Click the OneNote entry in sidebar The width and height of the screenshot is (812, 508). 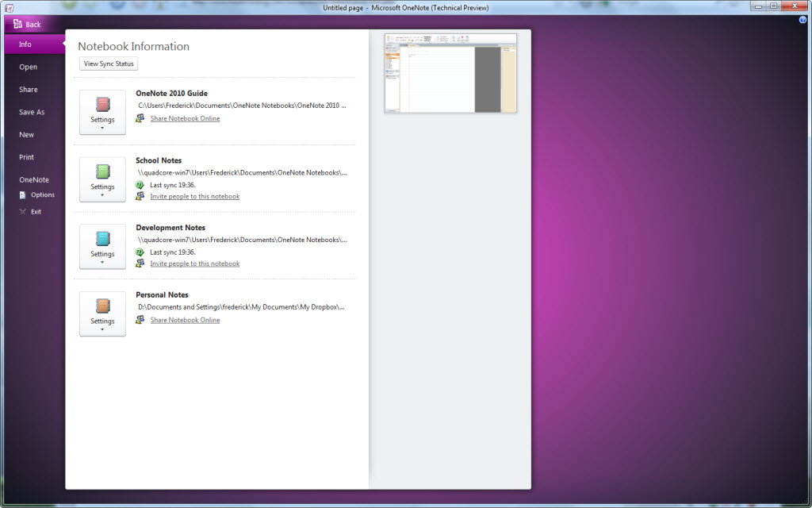coord(35,179)
